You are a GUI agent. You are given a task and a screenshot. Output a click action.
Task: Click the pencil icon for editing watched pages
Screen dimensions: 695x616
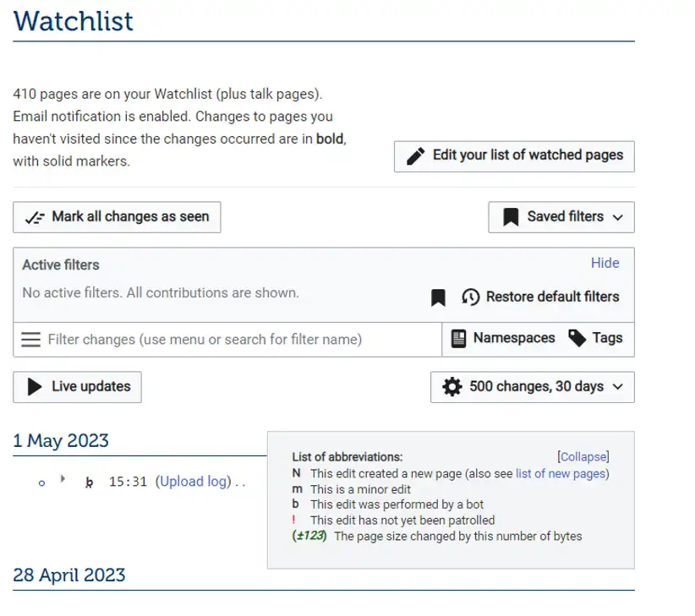coord(417,155)
